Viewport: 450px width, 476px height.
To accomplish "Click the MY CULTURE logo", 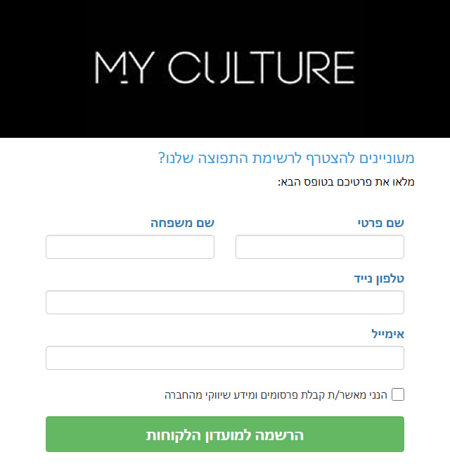I will tap(225, 67).
